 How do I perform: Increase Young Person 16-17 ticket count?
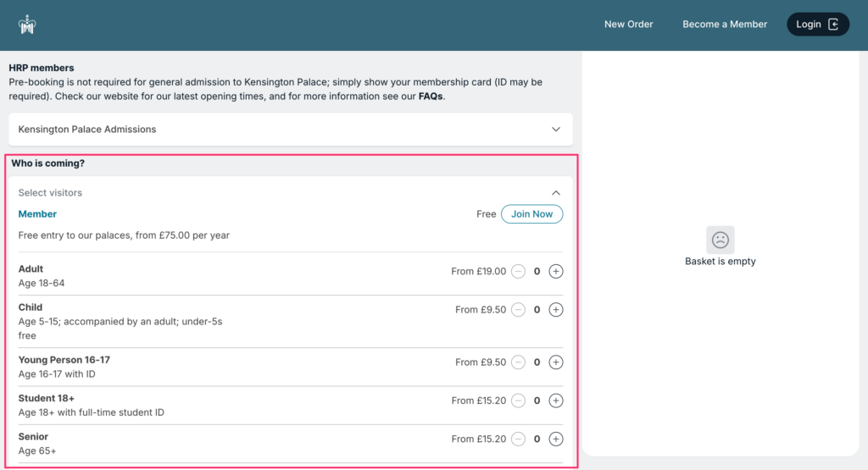coord(556,362)
